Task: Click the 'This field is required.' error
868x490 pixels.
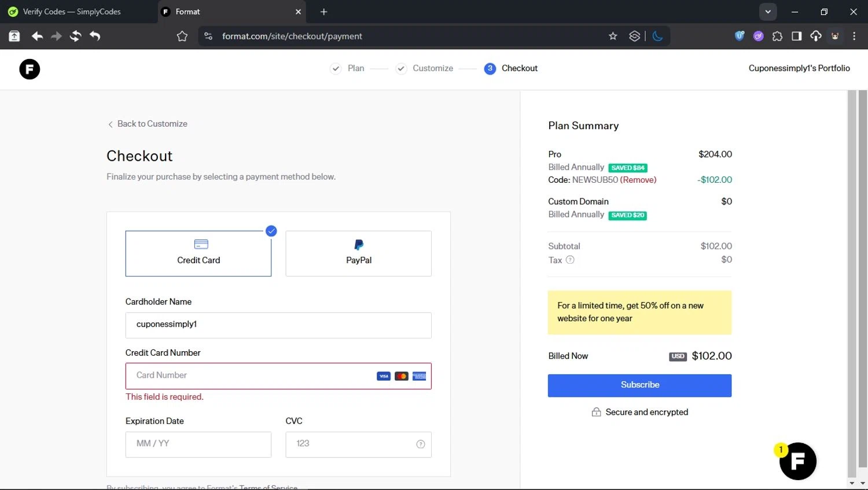Action: 165,397
